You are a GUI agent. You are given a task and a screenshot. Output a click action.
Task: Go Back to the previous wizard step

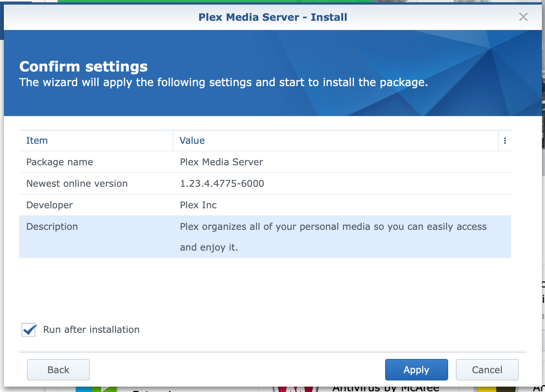coord(58,370)
